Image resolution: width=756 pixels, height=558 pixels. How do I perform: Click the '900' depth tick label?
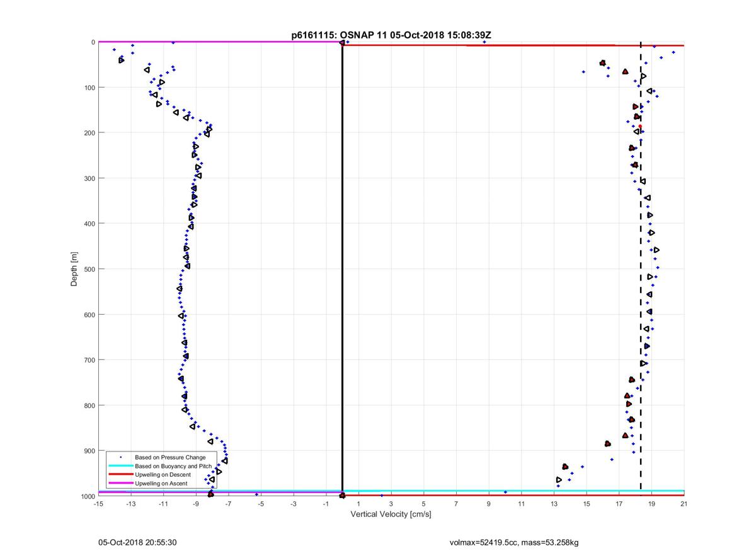[x=89, y=451]
